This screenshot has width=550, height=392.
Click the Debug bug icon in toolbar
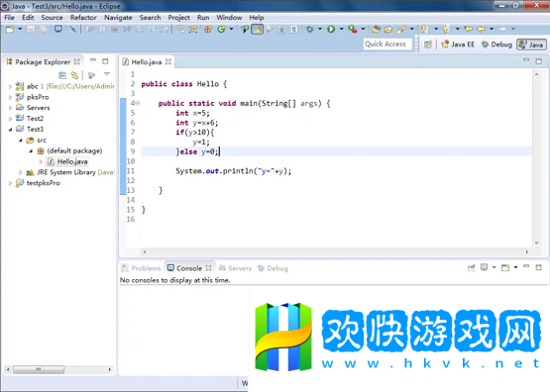point(310,30)
